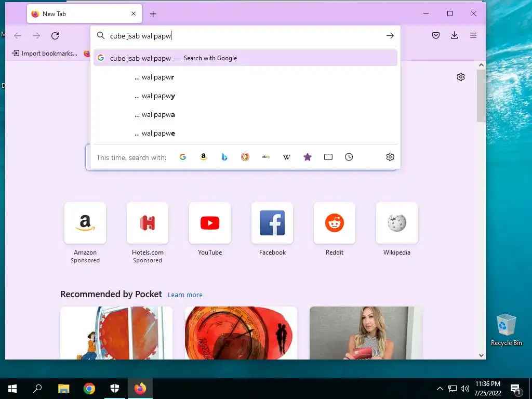The image size is (532, 399).
Task: Open the taskbar clock showing 11:36 PM
Action: 487,389
